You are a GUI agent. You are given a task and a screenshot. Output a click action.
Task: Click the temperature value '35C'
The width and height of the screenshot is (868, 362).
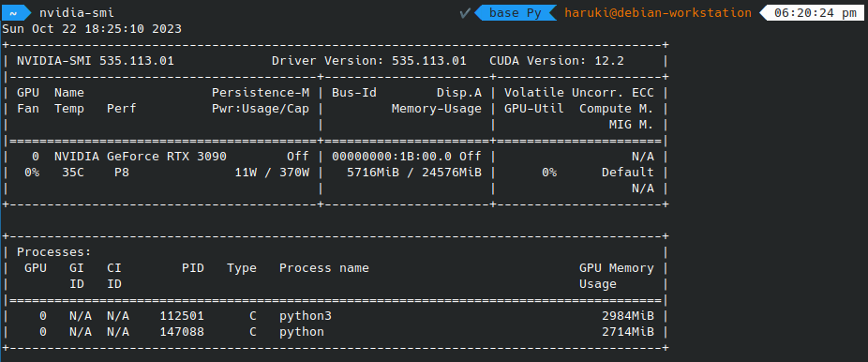click(73, 173)
